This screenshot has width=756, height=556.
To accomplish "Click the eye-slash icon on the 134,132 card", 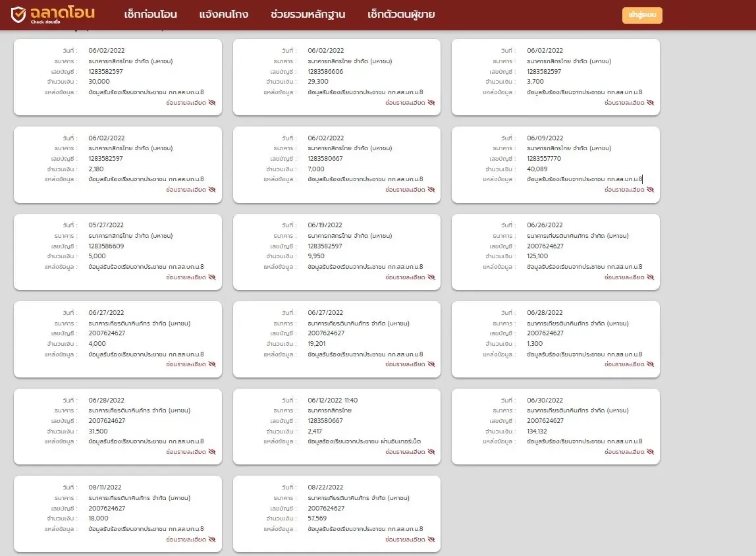I will coord(651,452).
